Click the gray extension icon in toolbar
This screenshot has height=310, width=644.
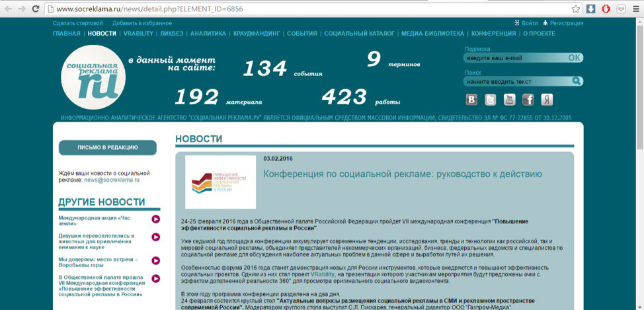pos(621,9)
